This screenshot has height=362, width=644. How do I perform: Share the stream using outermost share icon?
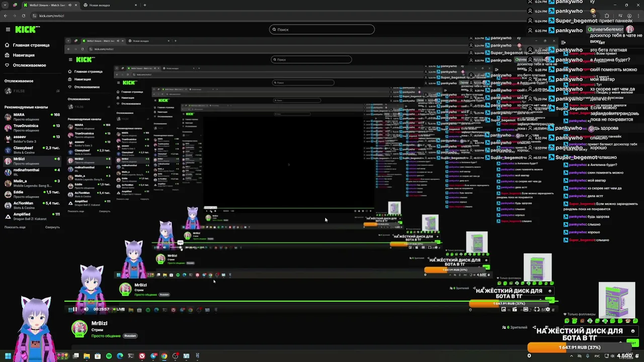[x=534, y=327]
